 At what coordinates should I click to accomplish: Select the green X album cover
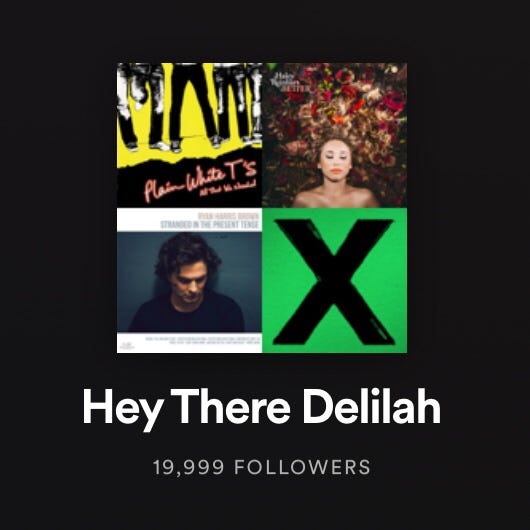pos(335,281)
